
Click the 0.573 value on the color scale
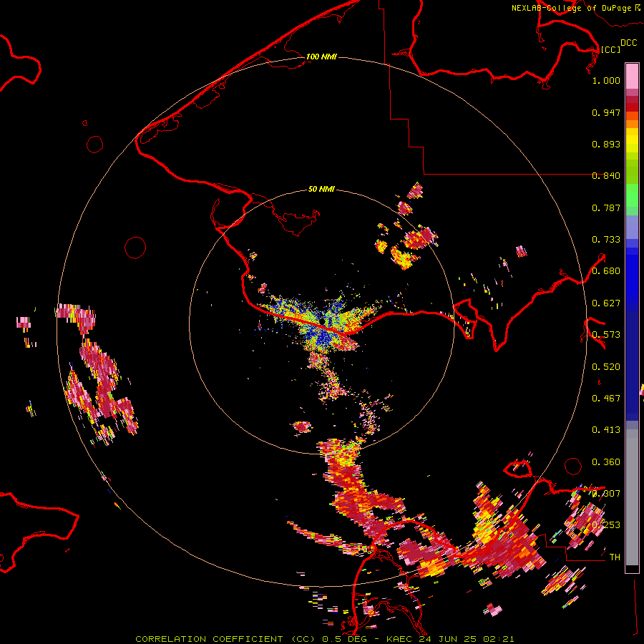606,335
